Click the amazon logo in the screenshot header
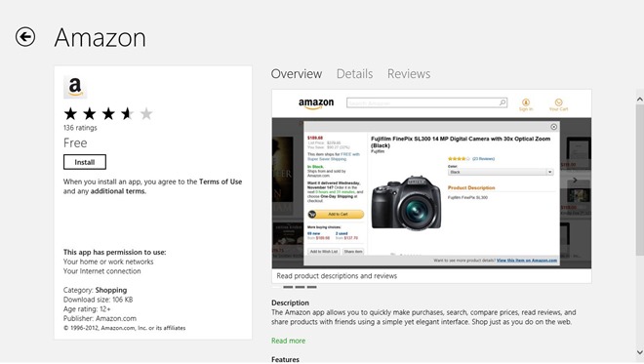The image size is (644, 364). coord(316,103)
